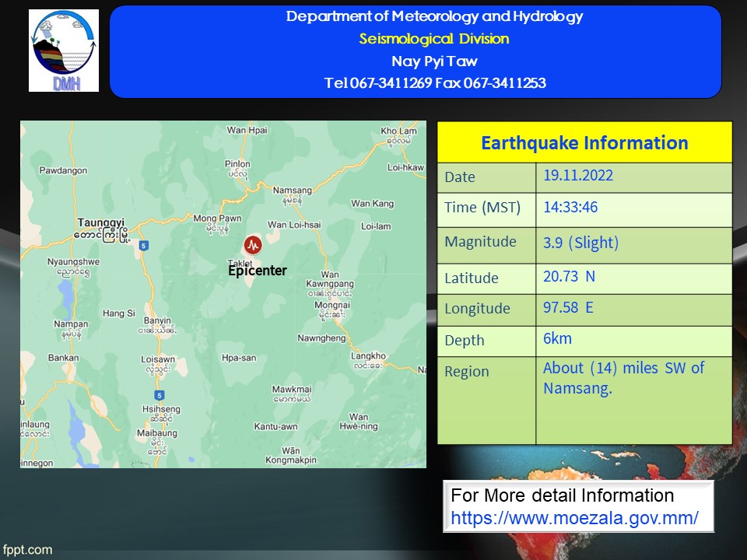Click the Date row label
Image resolution: width=747 pixels, height=560 pixels.
(460, 177)
